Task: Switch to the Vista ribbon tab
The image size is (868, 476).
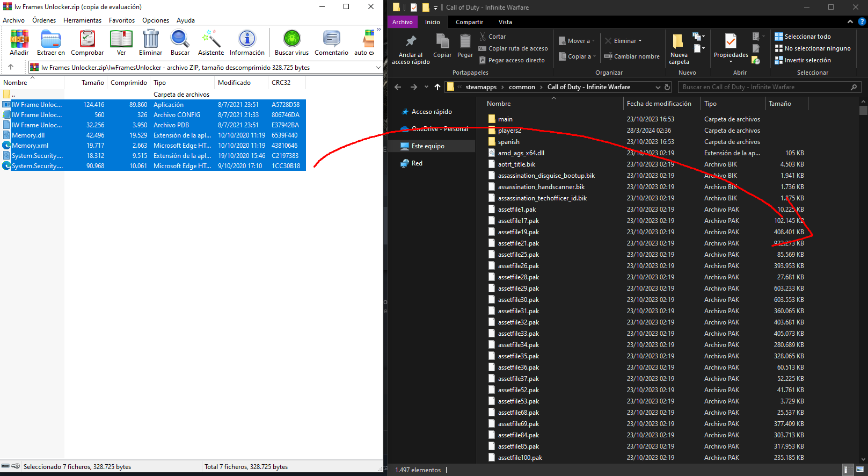Action: pos(505,22)
